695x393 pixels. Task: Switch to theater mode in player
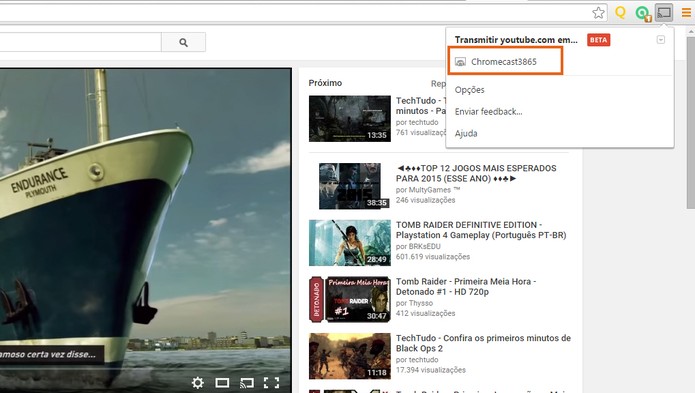tap(222, 382)
